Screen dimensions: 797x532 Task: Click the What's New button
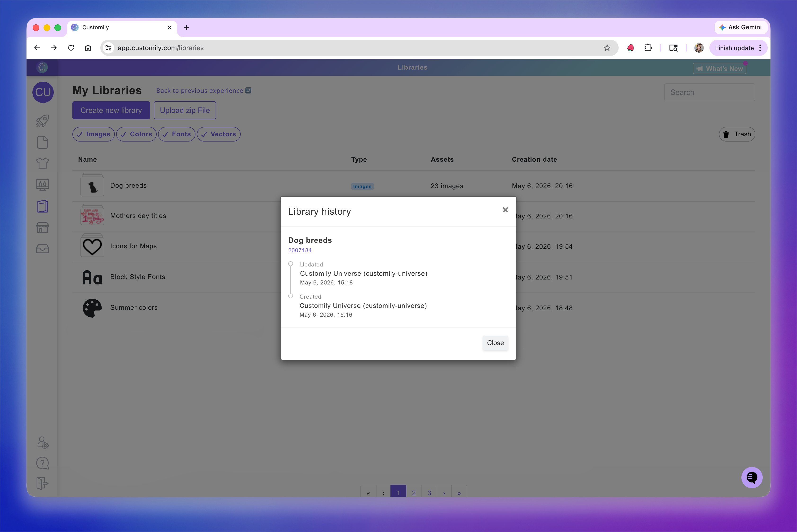pos(720,69)
